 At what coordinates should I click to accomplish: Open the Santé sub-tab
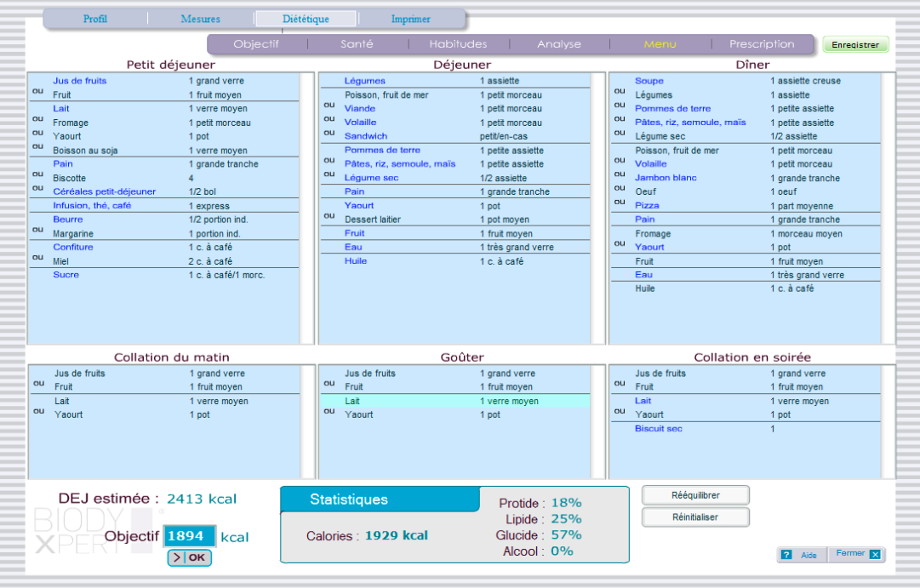click(x=357, y=44)
